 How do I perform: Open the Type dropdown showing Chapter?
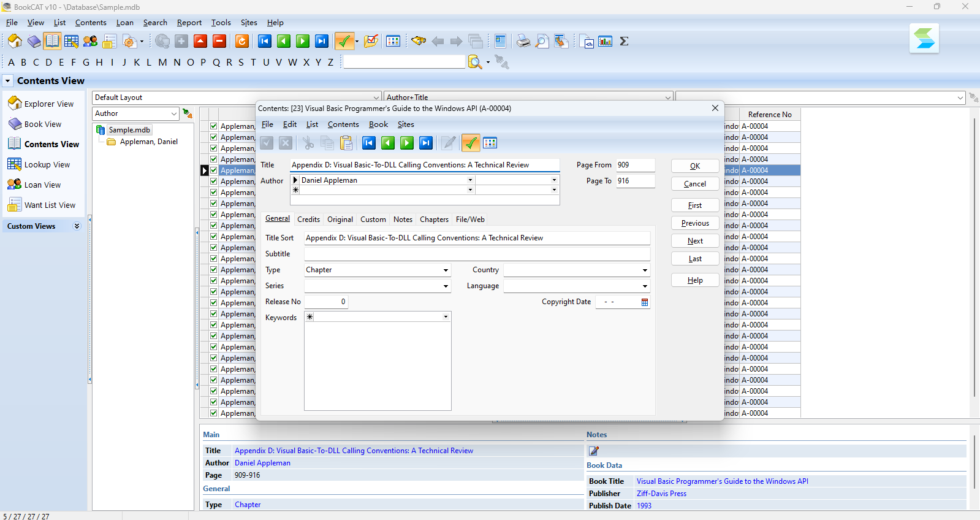pyautogui.click(x=446, y=270)
